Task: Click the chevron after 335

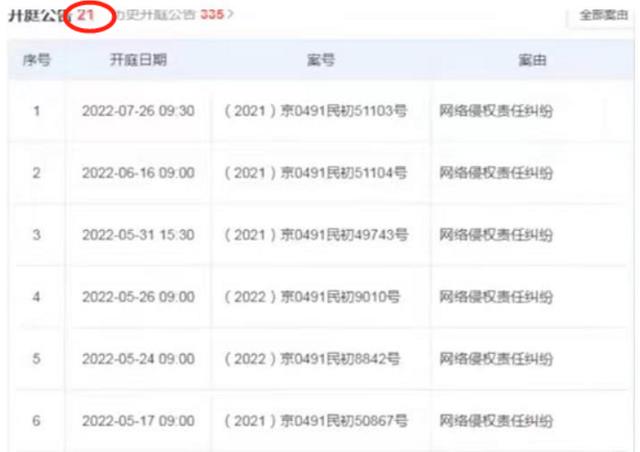Action: (230, 15)
